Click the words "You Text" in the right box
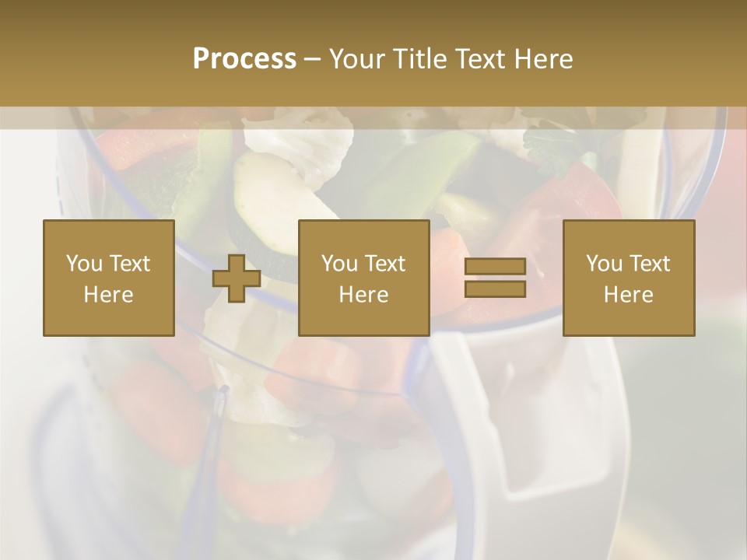Viewport: 747px width, 560px height. click(628, 264)
